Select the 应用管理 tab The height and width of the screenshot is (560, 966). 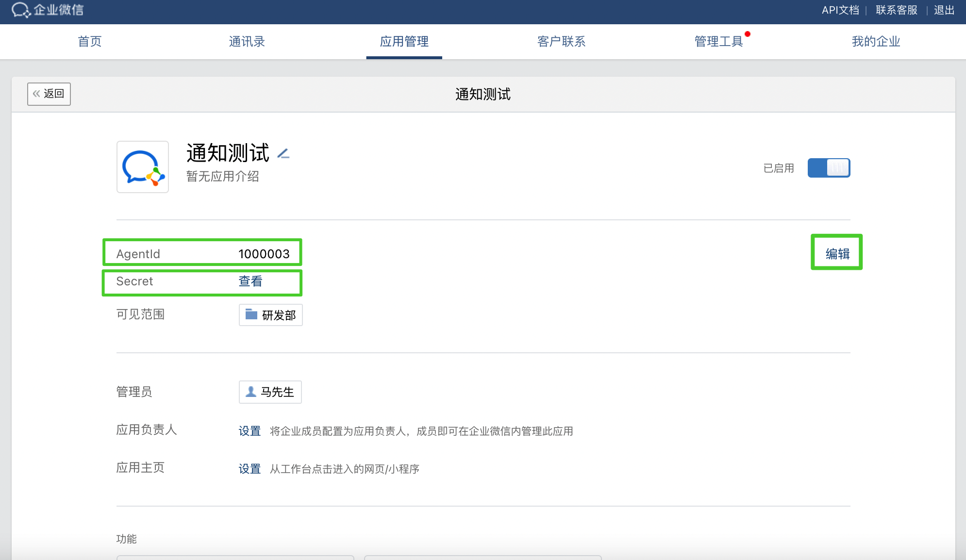(404, 42)
